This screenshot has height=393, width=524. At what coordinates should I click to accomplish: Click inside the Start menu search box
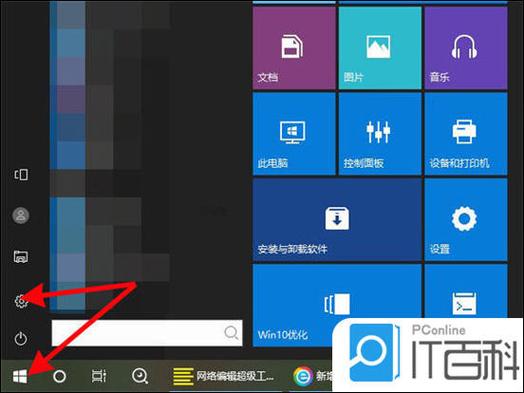click(x=147, y=333)
